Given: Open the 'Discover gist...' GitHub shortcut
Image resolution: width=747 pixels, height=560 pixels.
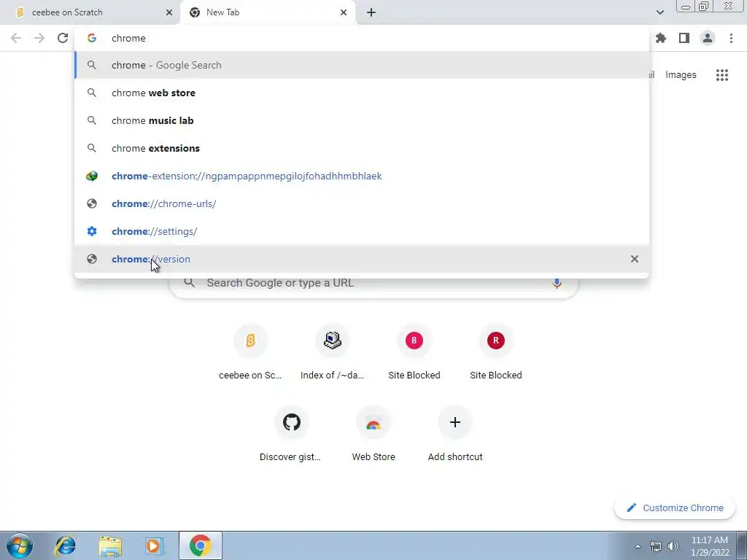Looking at the screenshot, I should (291, 435).
